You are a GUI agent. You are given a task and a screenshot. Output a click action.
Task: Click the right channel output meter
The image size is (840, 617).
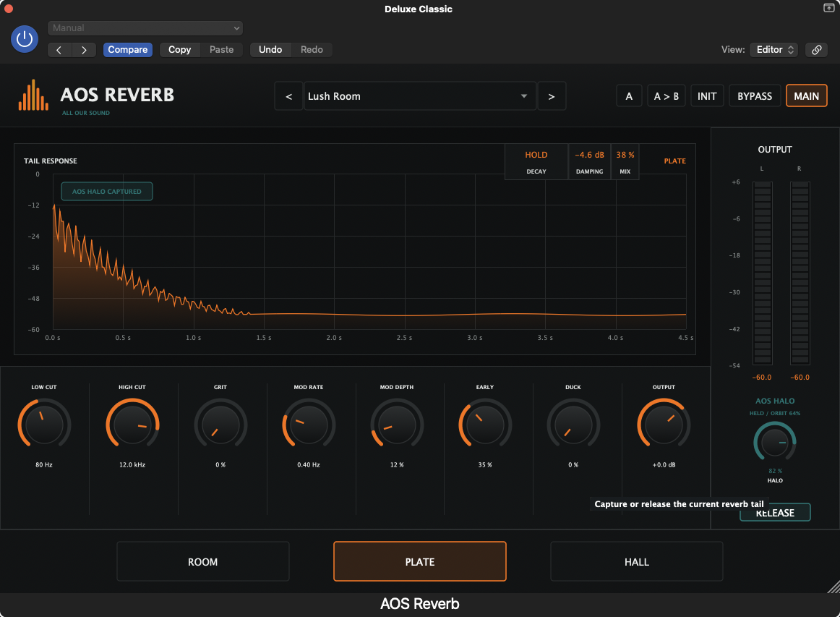(800, 273)
